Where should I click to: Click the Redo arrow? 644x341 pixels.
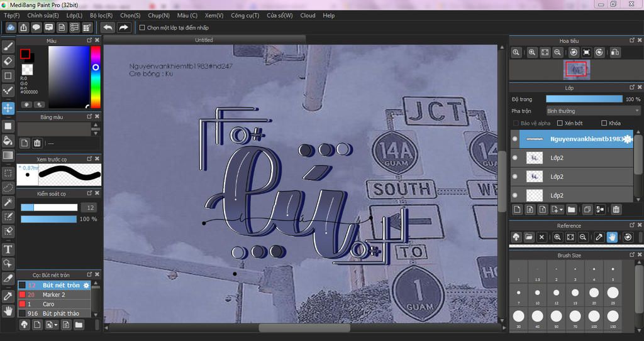coord(123,28)
